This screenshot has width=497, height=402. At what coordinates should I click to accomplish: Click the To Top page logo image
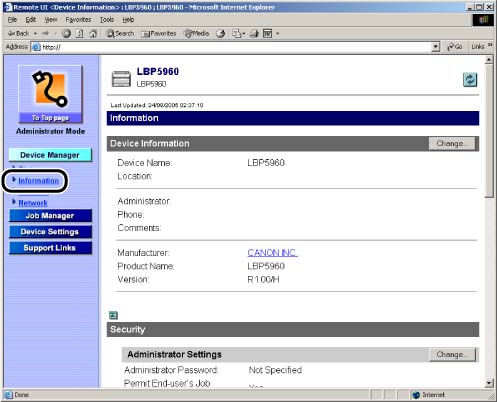tap(50, 94)
